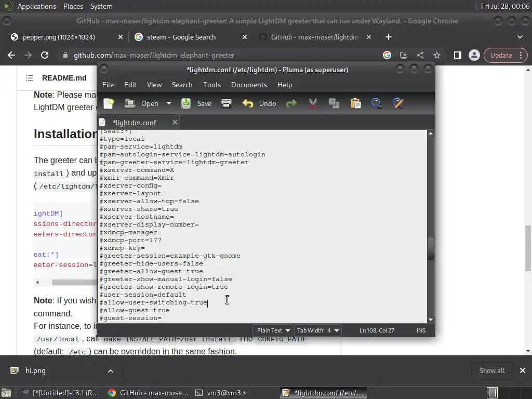Click the line #xdmcp-port=177

pos(130,240)
